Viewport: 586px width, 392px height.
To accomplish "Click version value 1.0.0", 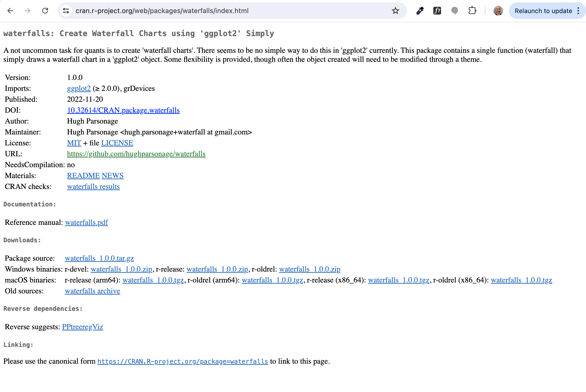I will click(75, 78).
